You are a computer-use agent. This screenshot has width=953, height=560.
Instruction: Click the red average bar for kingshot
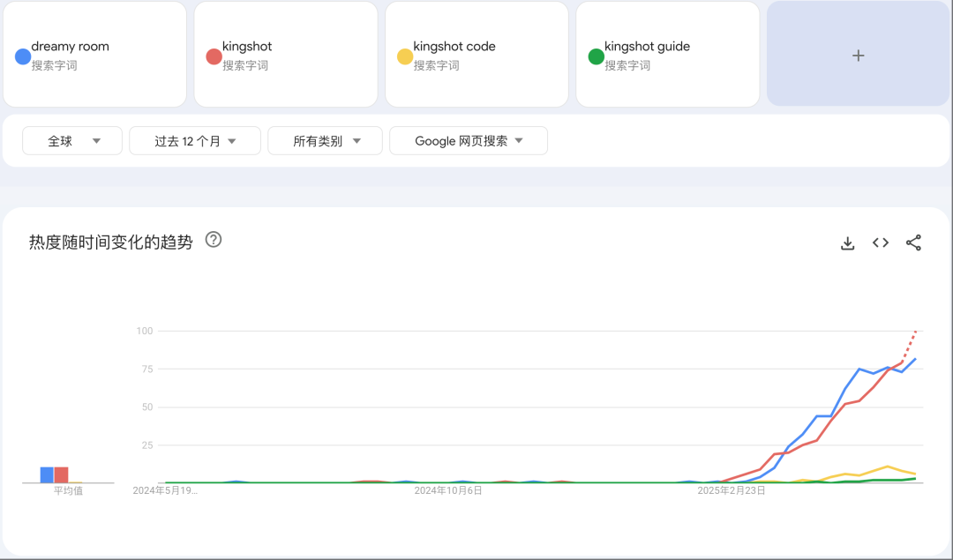pos(61,475)
